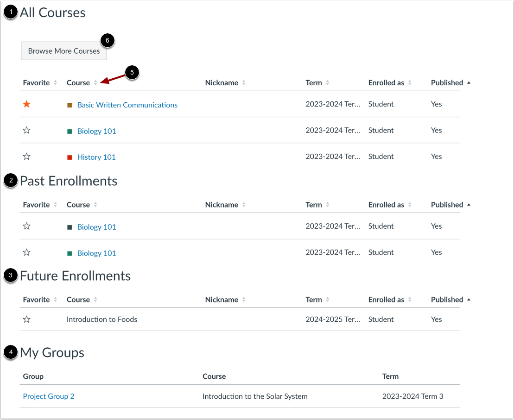The height and width of the screenshot is (420, 514).
Task: Unfavorite Basic Written Communications
Action: tap(26, 104)
